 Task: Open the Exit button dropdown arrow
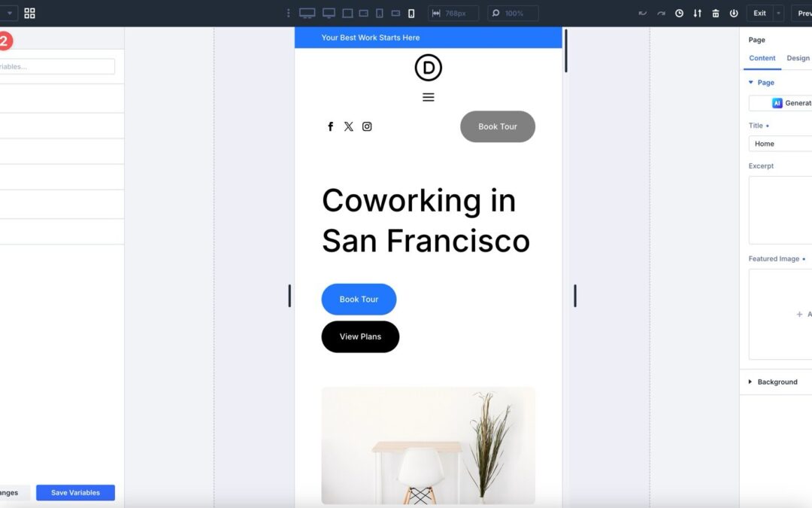click(778, 13)
